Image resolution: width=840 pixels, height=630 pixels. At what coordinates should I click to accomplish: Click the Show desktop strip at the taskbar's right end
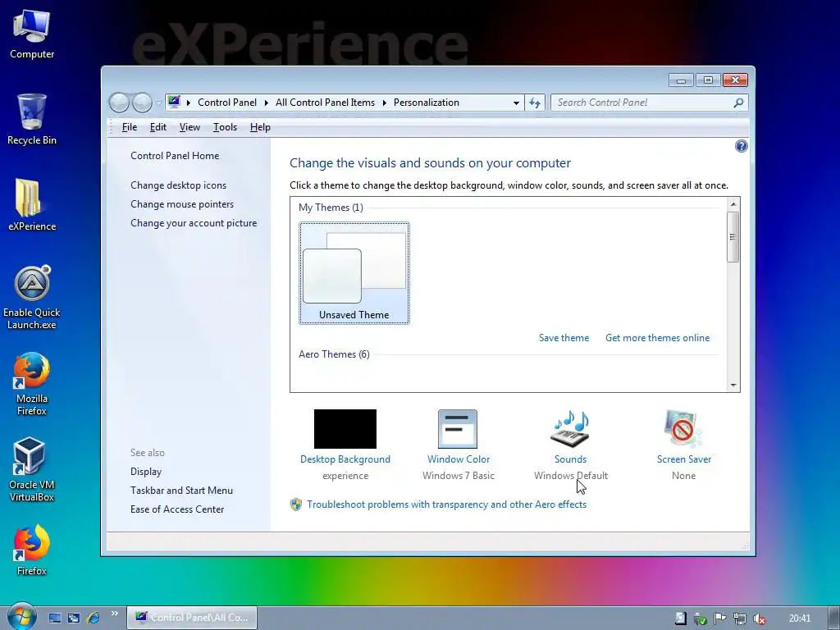(x=834, y=619)
